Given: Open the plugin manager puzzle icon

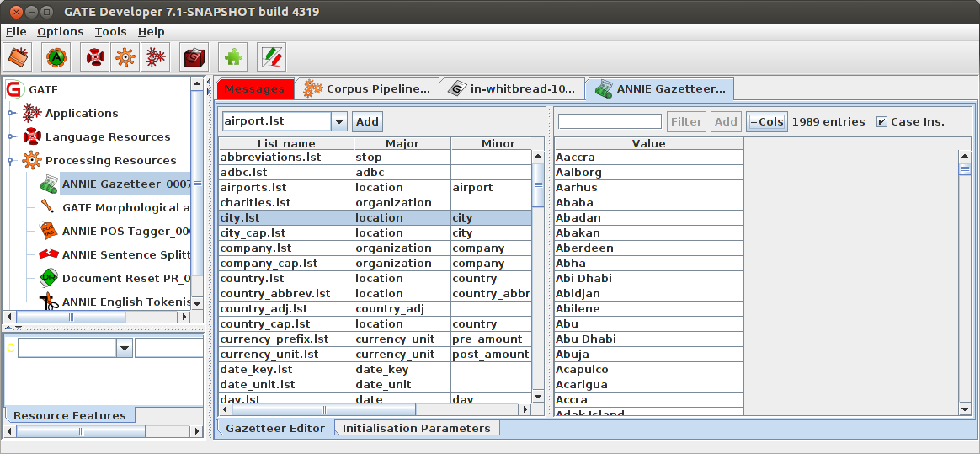Looking at the screenshot, I should click(232, 57).
